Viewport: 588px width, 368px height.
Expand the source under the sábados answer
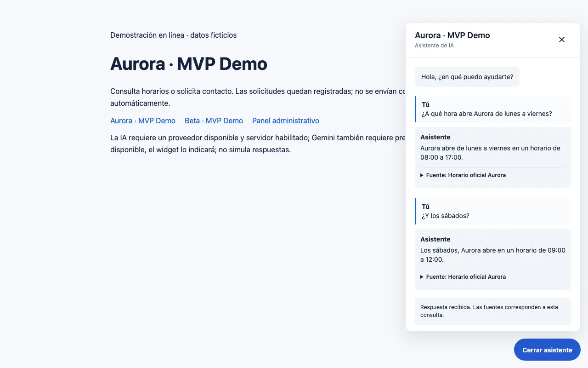pos(463,277)
